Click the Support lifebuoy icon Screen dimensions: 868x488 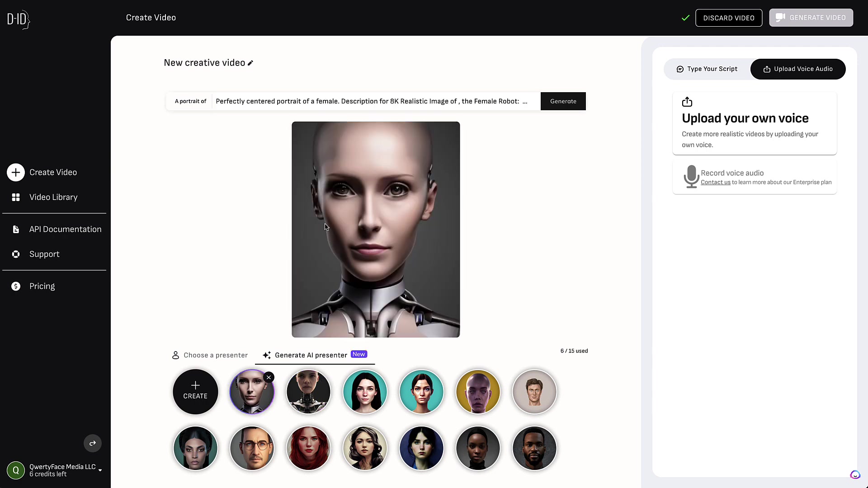pyautogui.click(x=16, y=254)
